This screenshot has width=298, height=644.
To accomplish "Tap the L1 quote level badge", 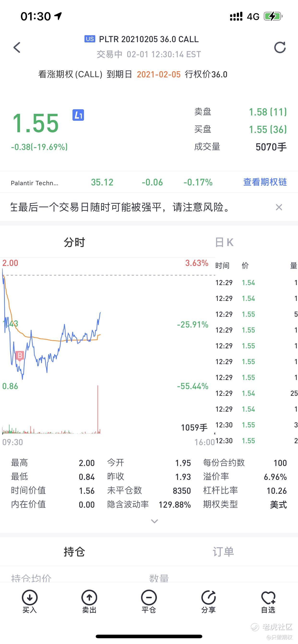I will click(78, 115).
